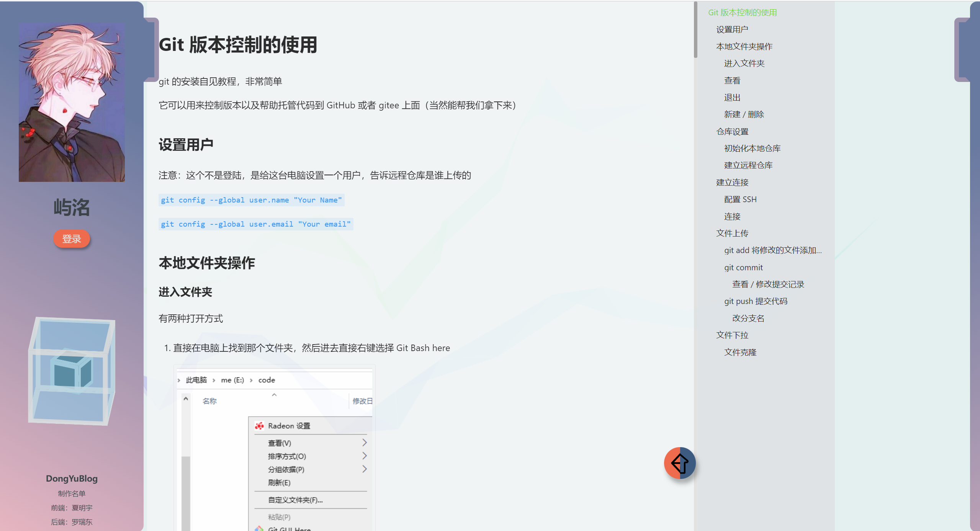Click code in the screenshot breadcrumb
Image resolution: width=980 pixels, height=531 pixels.
coord(267,380)
